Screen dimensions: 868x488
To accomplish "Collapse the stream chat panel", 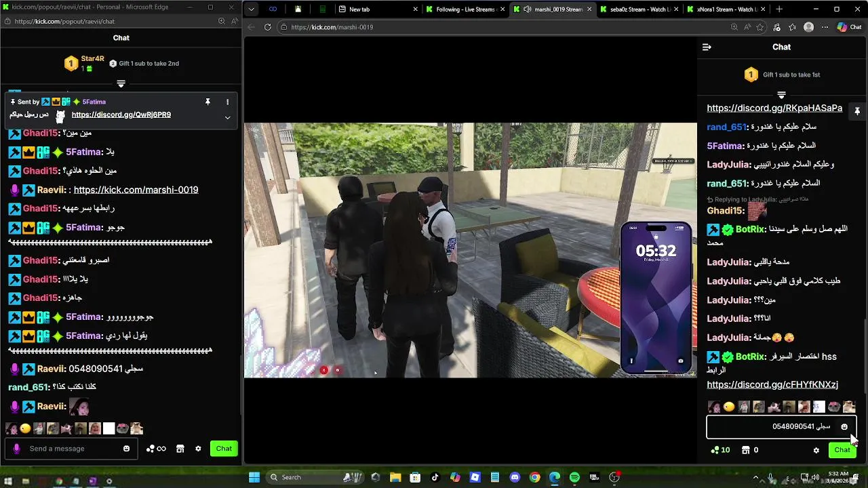I will (707, 47).
